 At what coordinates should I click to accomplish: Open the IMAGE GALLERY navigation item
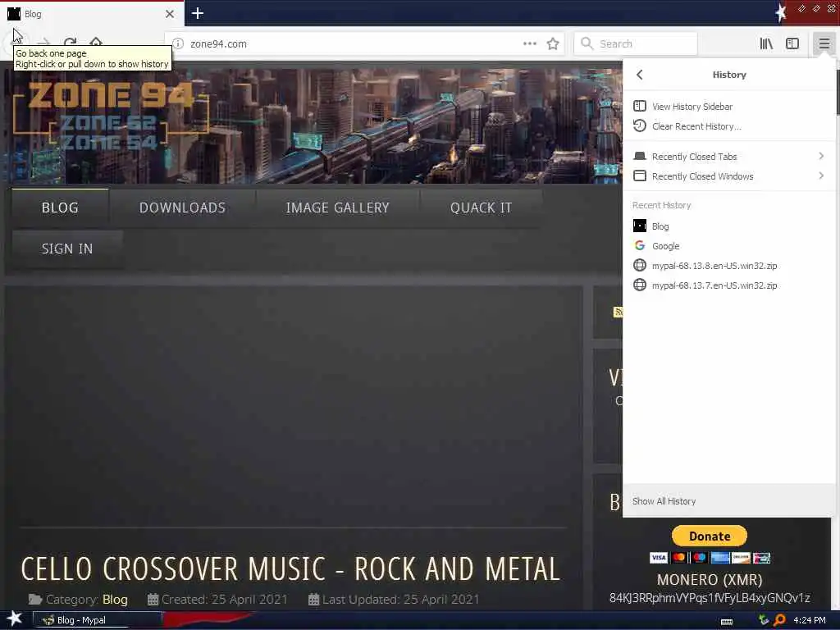tap(337, 208)
